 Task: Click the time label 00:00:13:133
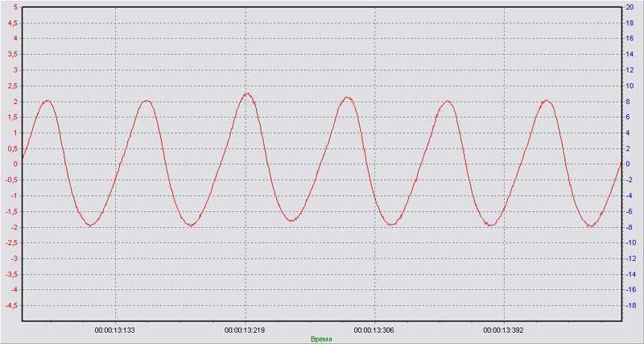[x=115, y=330]
